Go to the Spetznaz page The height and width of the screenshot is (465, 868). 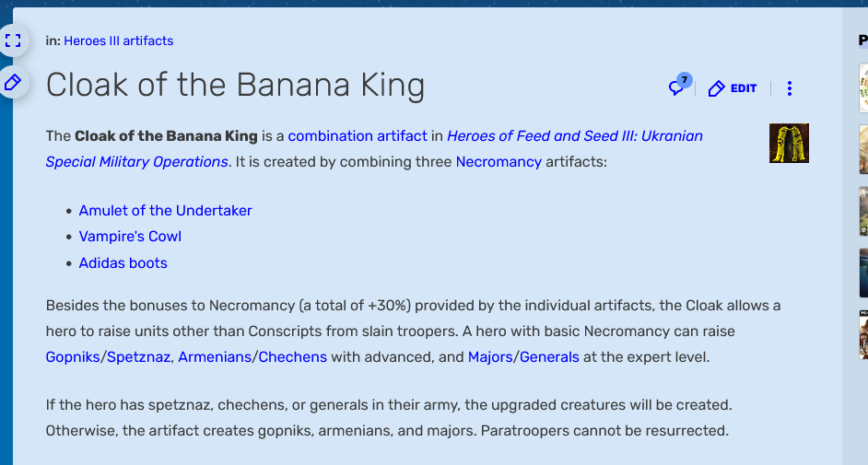[x=138, y=357]
